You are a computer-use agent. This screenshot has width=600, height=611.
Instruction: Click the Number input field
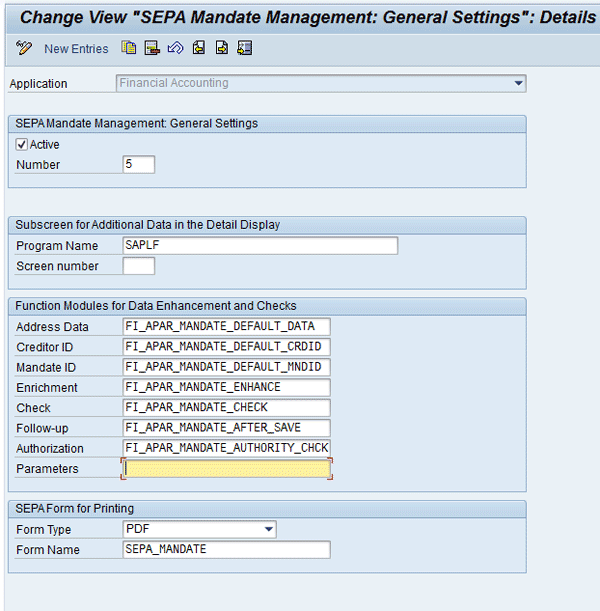pyautogui.click(x=138, y=165)
